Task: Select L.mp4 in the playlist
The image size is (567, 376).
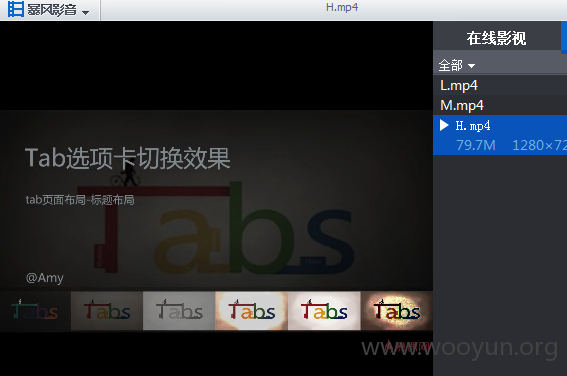Action: tap(500, 86)
